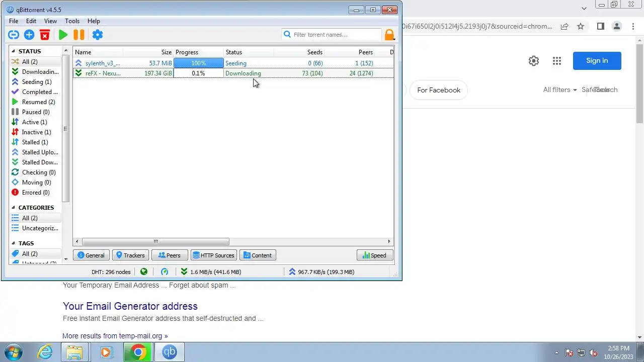Select the Inactive (1) status filter
Viewport: 644px width, 362px height.
coord(35,132)
